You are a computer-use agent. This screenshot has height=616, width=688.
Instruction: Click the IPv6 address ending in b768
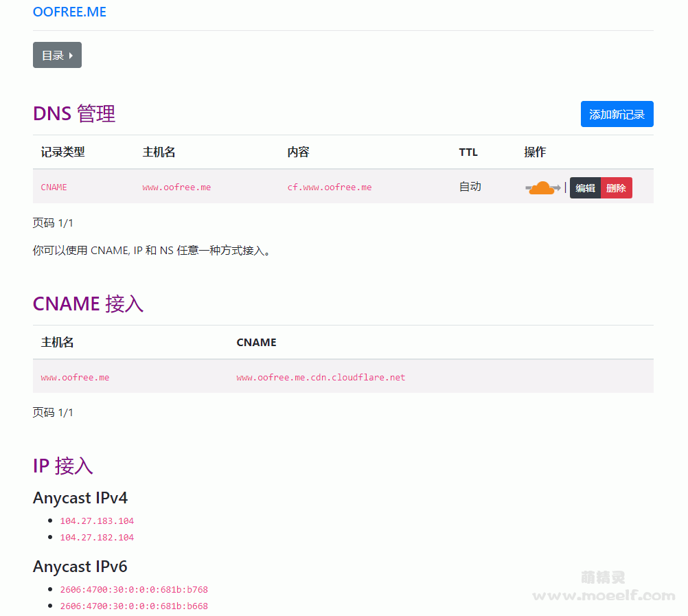(134, 590)
